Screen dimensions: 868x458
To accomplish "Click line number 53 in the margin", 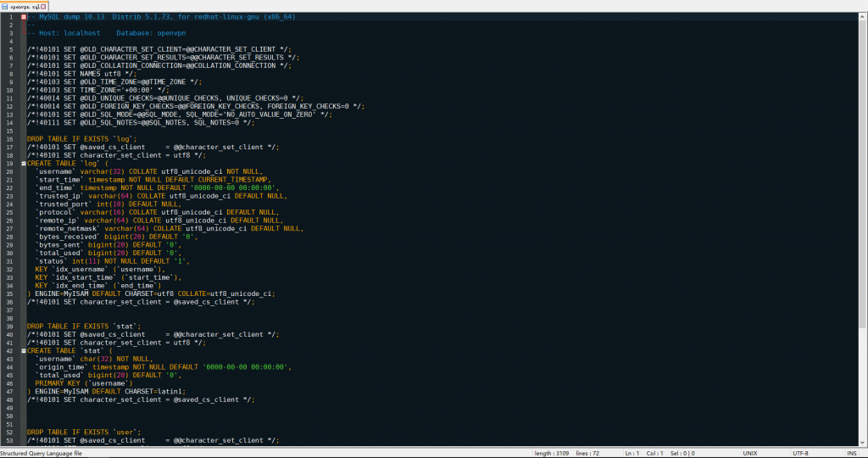I will tap(10, 440).
